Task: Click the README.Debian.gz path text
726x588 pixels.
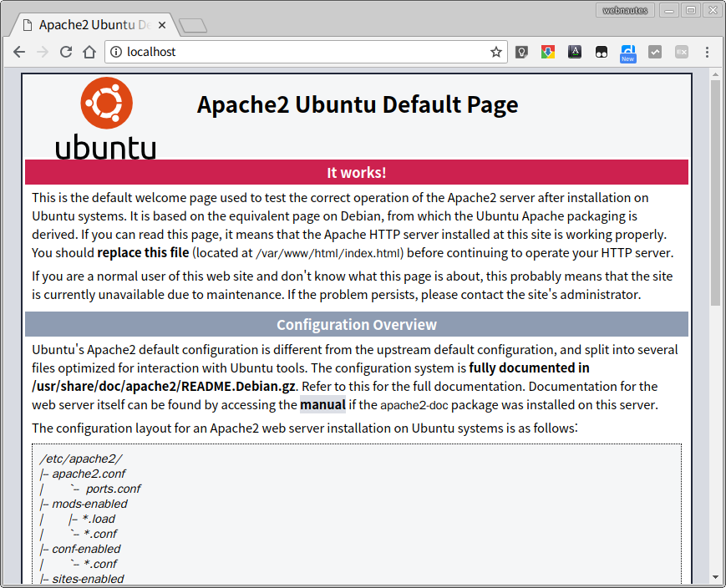Action: tap(164, 386)
